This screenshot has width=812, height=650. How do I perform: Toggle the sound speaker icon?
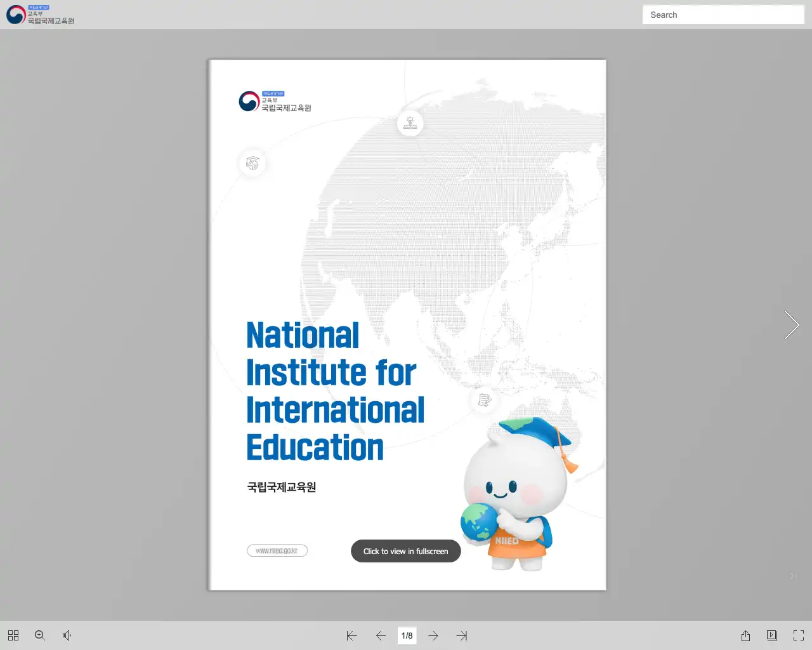(x=67, y=635)
